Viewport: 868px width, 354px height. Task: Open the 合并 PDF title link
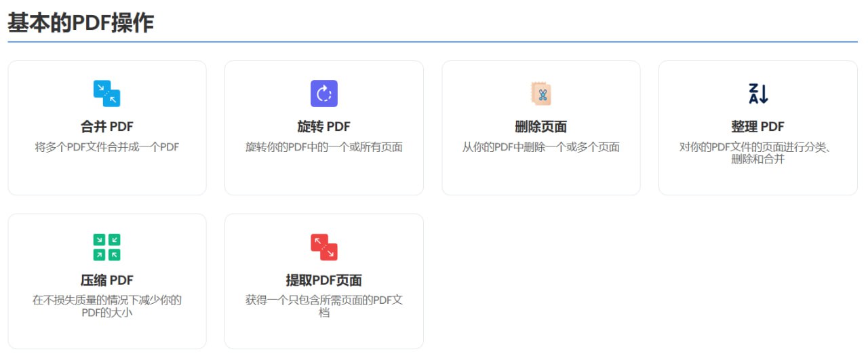pyautogui.click(x=106, y=127)
